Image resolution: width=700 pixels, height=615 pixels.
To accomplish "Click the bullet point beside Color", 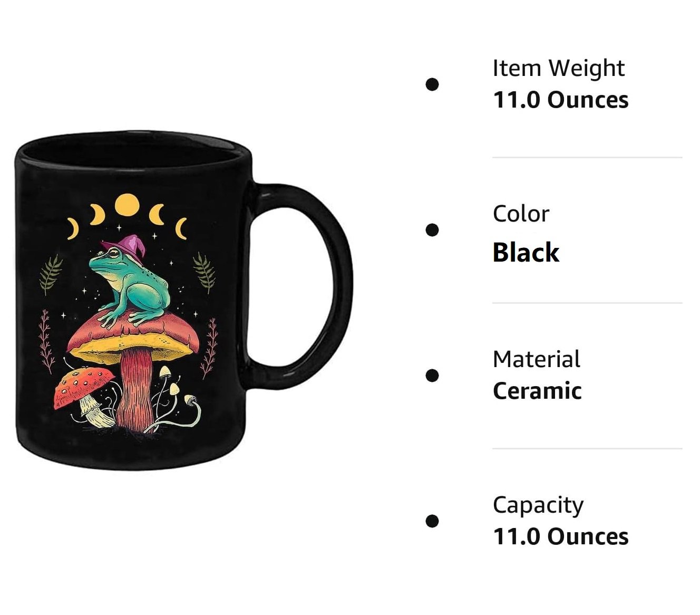I will (x=432, y=230).
